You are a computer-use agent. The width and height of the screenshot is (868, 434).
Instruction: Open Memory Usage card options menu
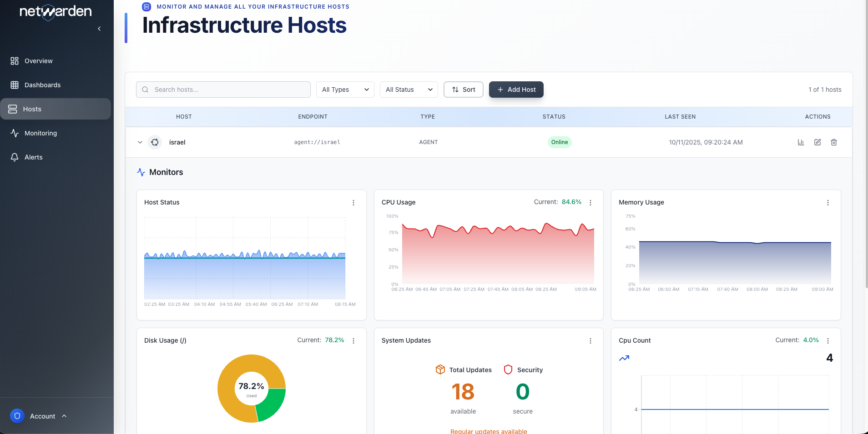[828, 203]
